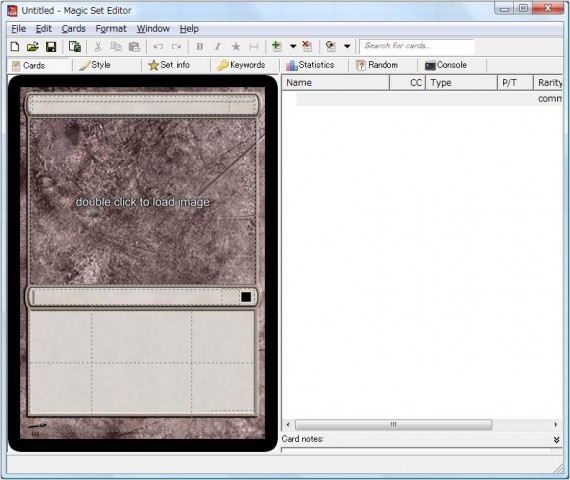This screenshot has height=480, width=570.
Task: Open the Console tab
Action: (446, 65)
